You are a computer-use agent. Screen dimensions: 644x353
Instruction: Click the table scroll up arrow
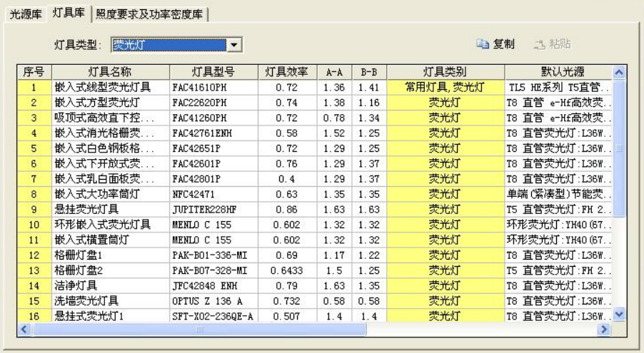[619, 73]
